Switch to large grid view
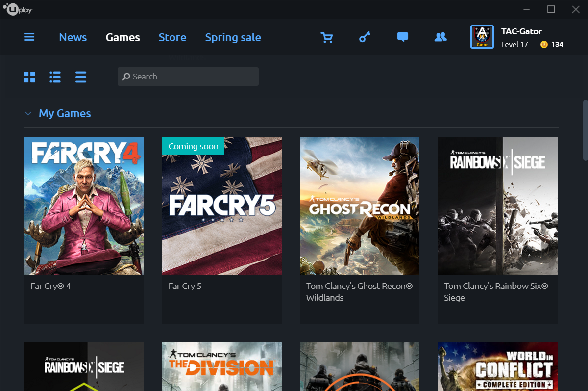This screenshot has width=588, height=391. click(29, 77)
